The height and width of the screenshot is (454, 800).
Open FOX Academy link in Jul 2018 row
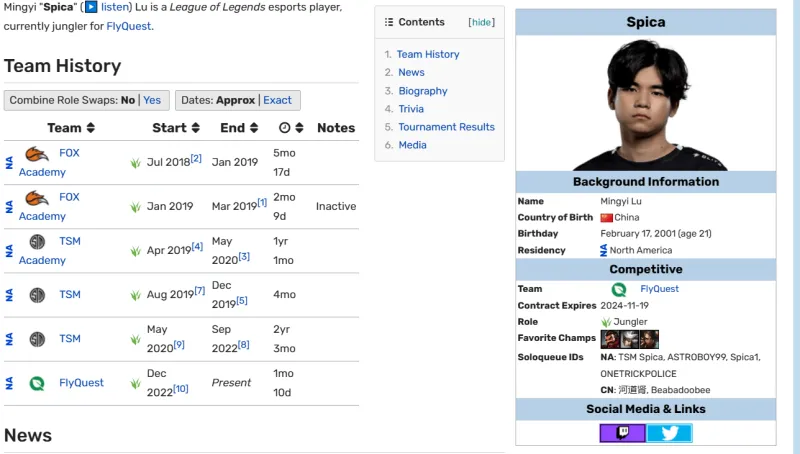49,162
